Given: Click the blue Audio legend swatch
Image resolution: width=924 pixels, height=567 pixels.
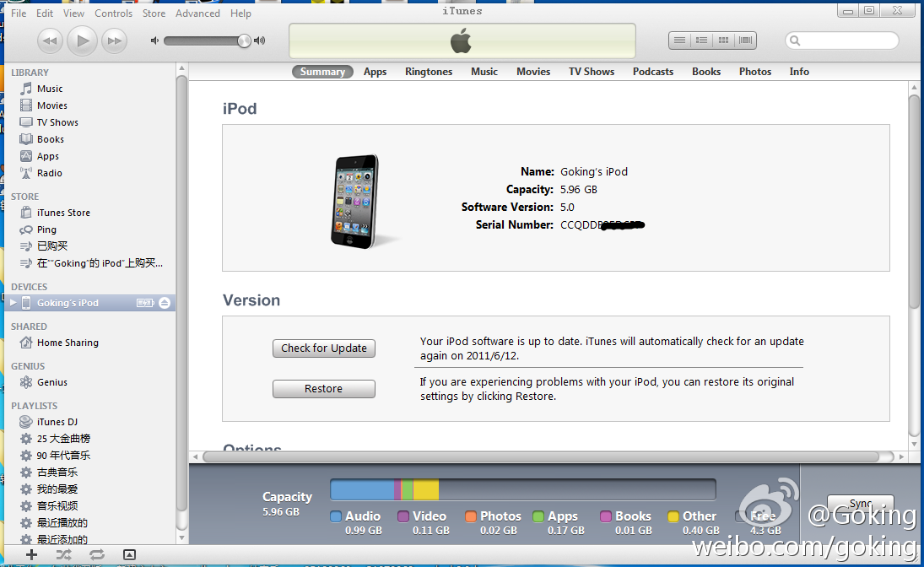Looking at the screenshot, I should 336,516.
